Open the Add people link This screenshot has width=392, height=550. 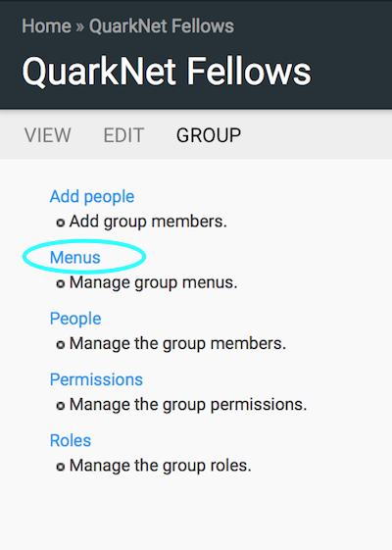click(92, 196)
